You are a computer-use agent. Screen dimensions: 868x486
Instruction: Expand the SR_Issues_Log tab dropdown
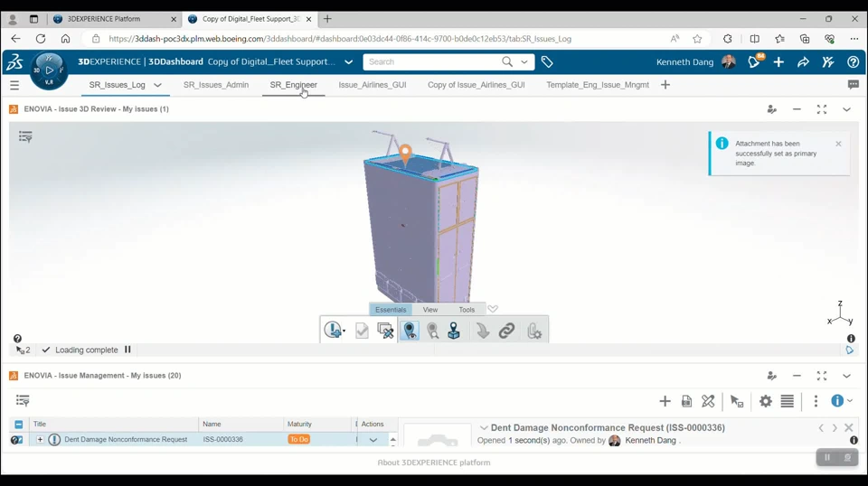point(157,85)
